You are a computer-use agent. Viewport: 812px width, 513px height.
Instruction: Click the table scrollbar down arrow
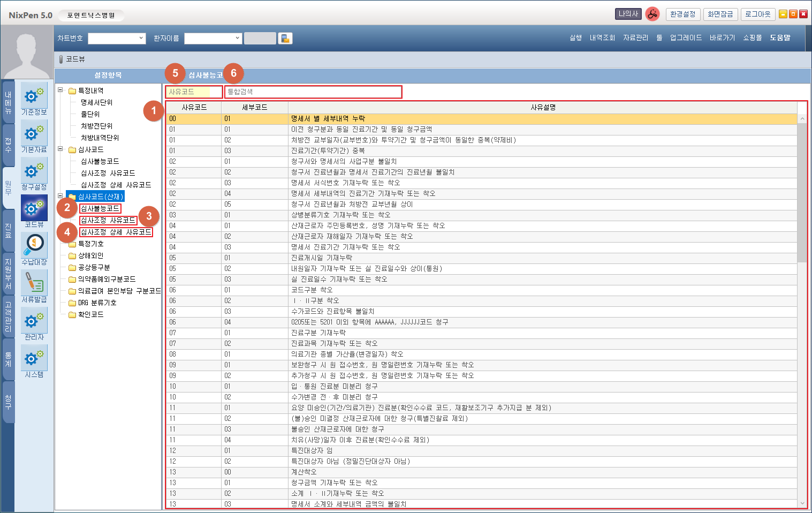click(x=802, y=503)
